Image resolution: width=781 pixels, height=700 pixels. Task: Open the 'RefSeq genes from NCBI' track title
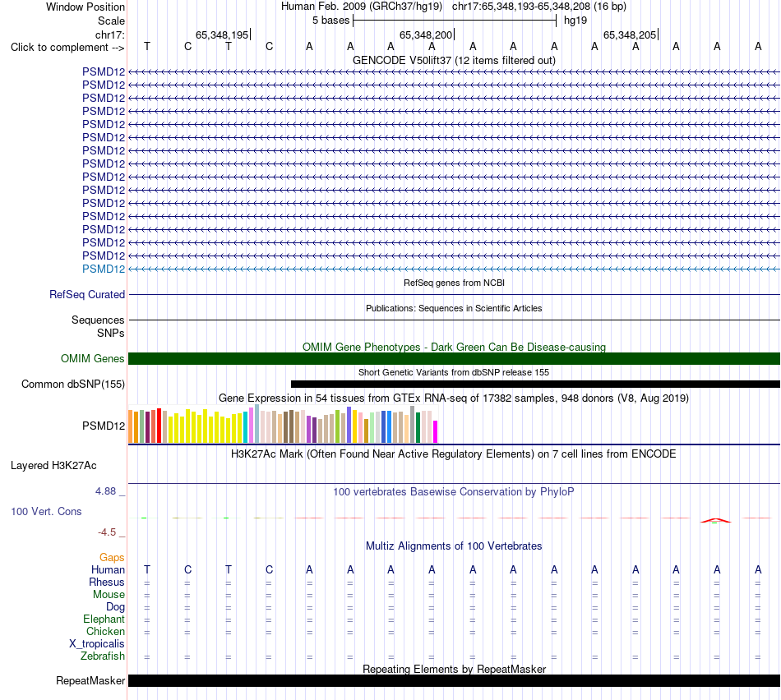pyautogui.click(x=454, y=283)
